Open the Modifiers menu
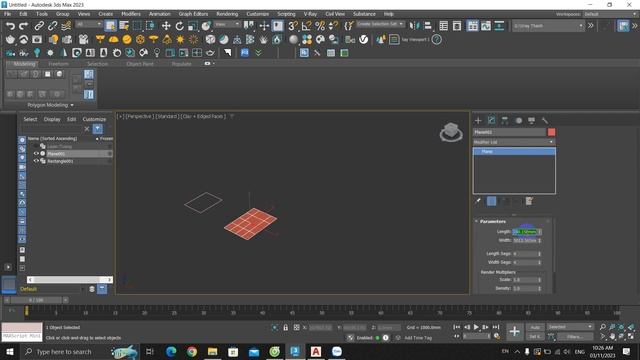 (131, 14)
